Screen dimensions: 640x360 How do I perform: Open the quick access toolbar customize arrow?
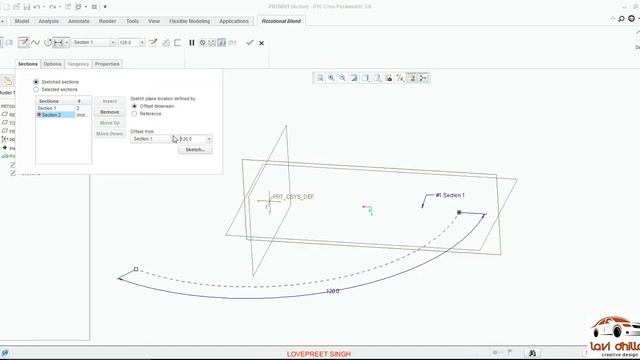tap(105, 7)
